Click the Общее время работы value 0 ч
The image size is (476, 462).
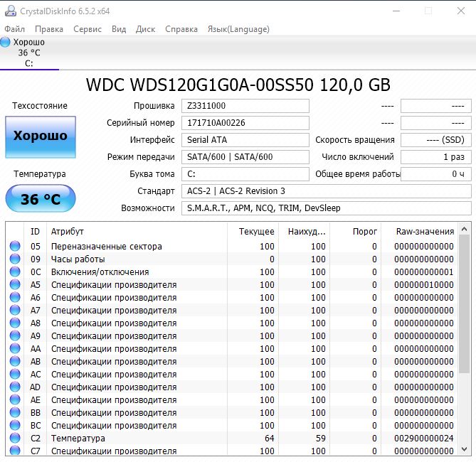tap(436, 174)
